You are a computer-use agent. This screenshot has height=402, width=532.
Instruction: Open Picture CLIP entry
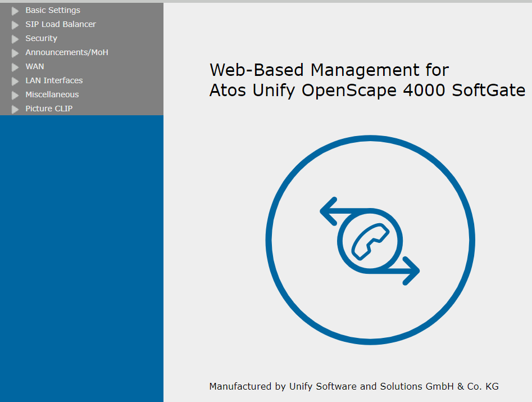click(x=49, y=109)
